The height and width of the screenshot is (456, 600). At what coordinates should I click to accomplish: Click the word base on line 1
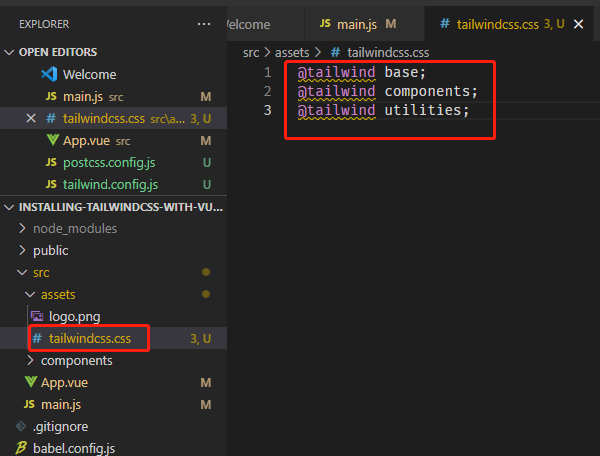(x=401, y=72)
